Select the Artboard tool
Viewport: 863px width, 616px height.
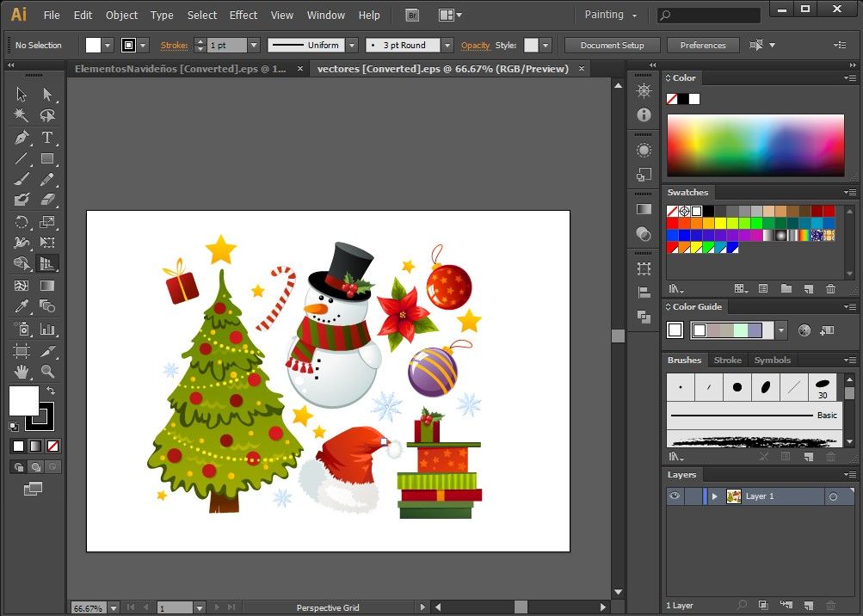[21, 351]
